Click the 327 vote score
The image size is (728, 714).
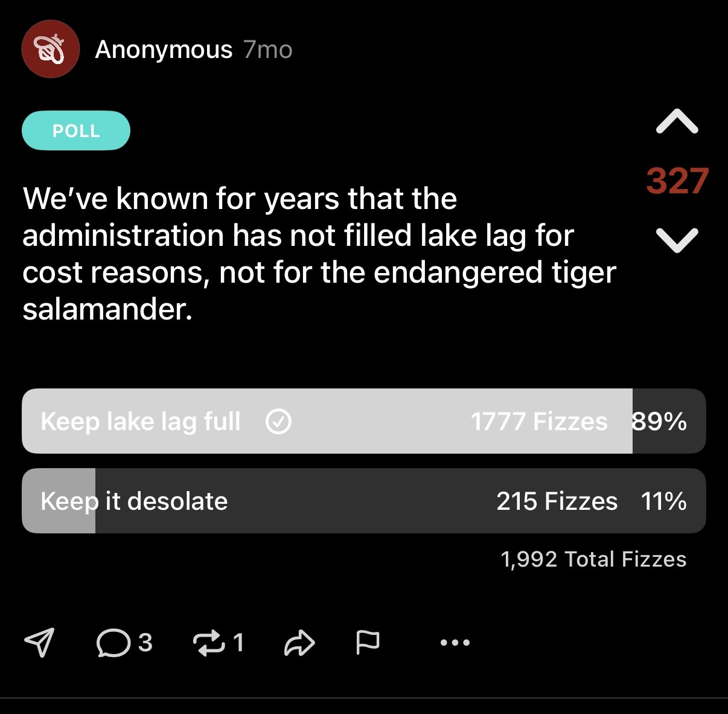pyautogui.click(x=677, y=181)
